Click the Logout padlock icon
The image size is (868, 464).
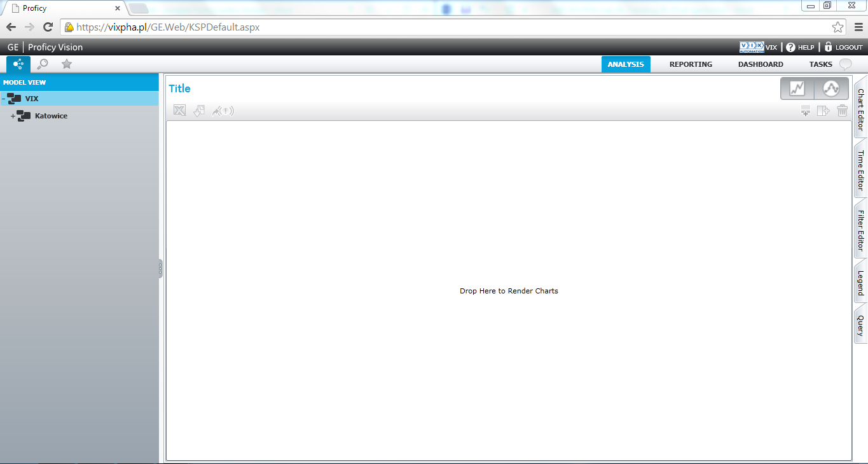[829, 47]
